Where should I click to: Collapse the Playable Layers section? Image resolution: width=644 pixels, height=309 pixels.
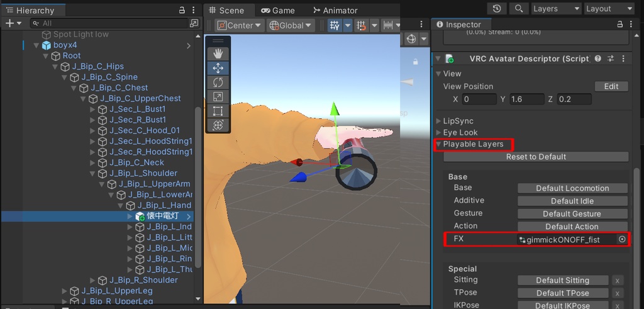coord(438,144)
